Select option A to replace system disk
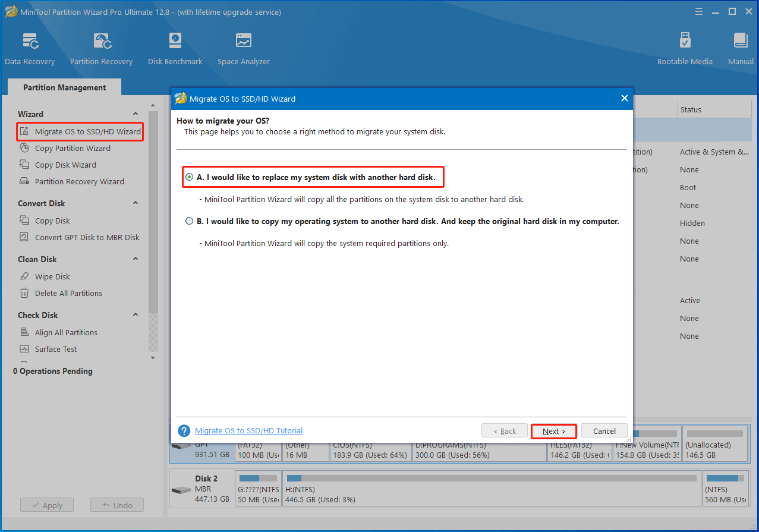 tap(190, 177)
